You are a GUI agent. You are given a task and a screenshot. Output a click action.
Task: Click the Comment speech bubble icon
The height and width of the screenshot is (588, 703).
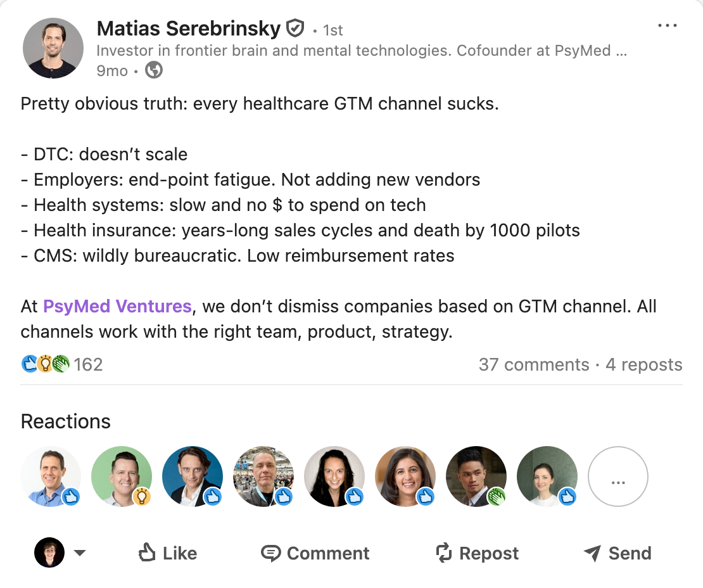[270, 553]
